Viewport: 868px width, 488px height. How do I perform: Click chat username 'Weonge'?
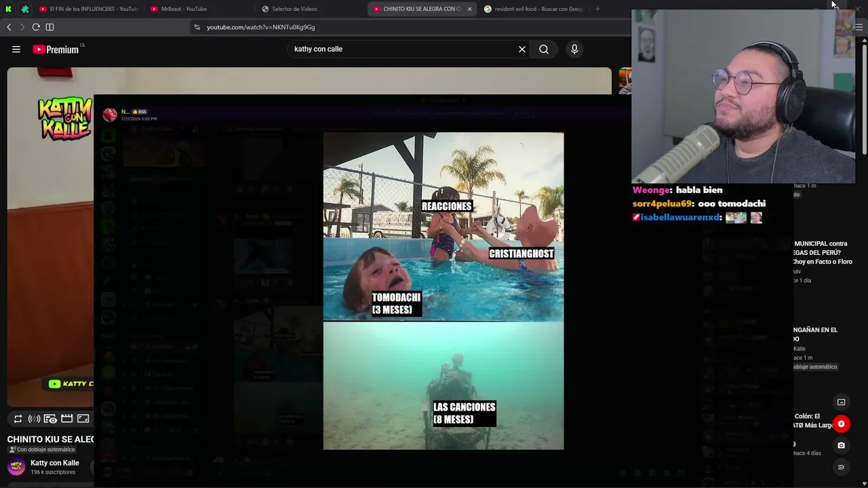coord(652,190)
